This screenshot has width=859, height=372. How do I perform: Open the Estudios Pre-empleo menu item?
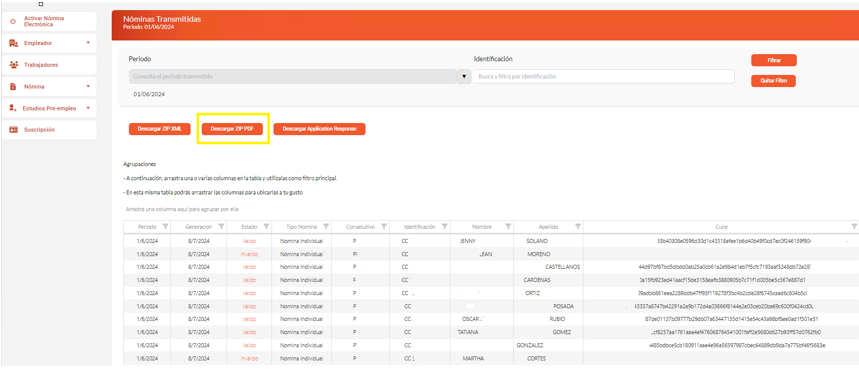[x=49, y=108]
